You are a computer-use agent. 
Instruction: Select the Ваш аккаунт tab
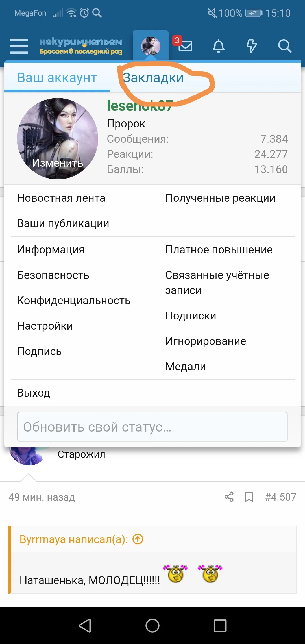coord(57,78)
